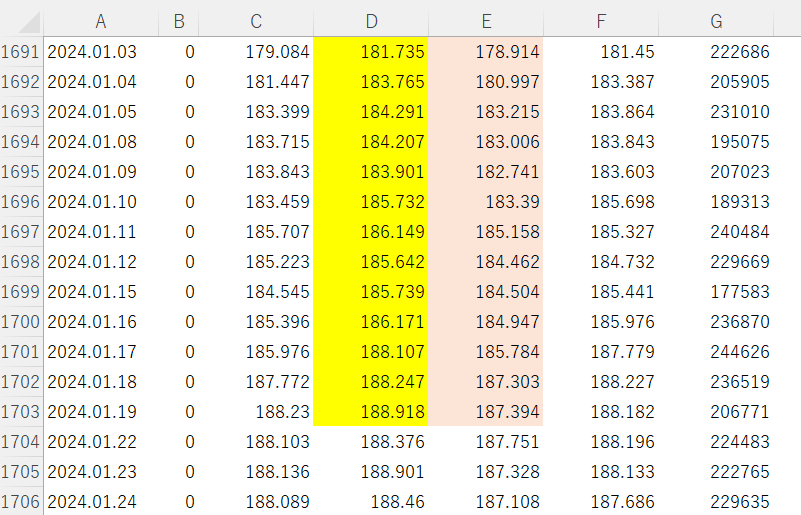Click cell with value 187.686
This screenshot has width=801, height=515.
[x=601, y=502]
